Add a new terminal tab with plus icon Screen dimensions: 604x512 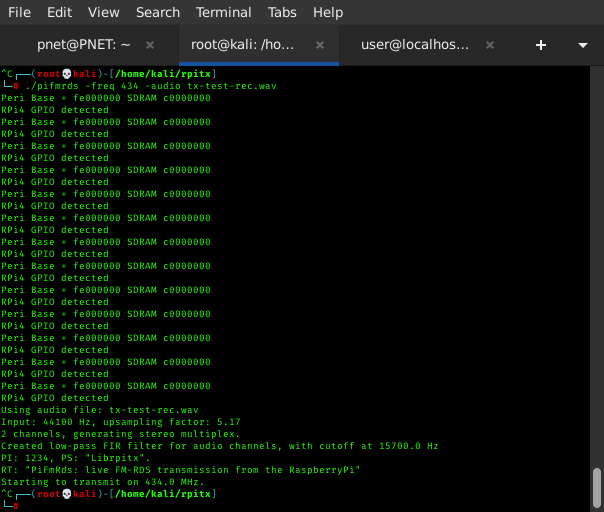click(x=541, y=45)
